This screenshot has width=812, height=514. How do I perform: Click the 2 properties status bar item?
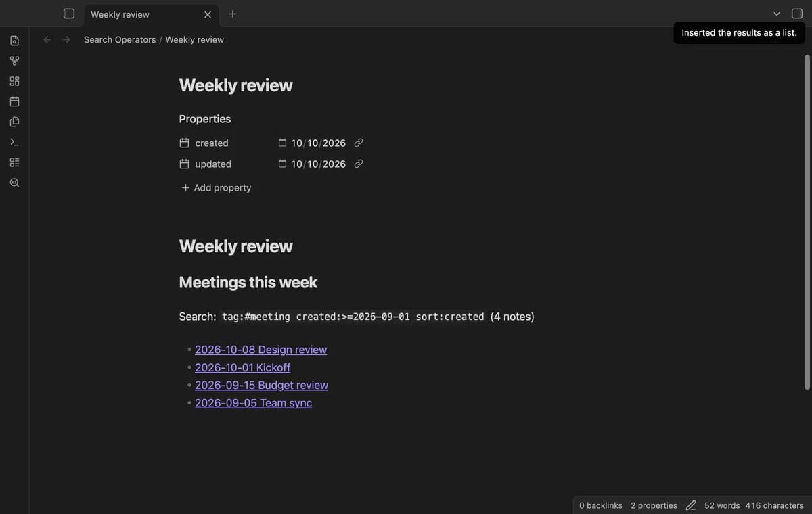654,505
